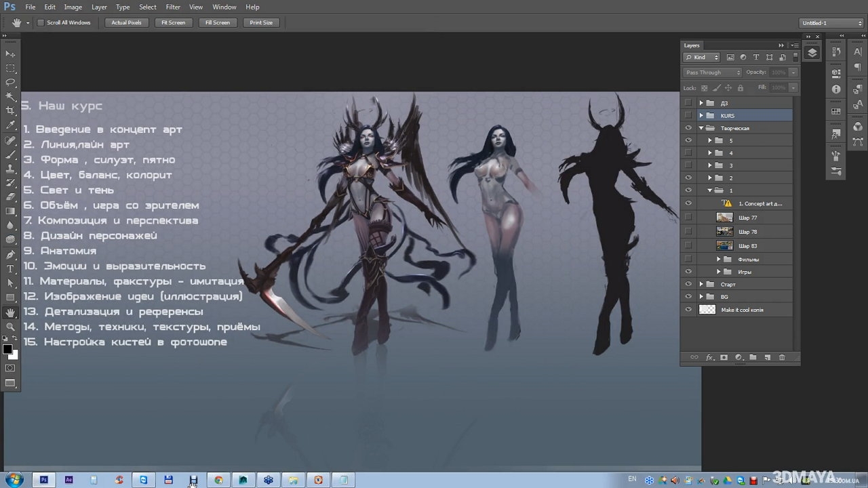The width and height of the screenshot is (868, 488).
Task: Click the Delete layer trash icon
Action: pos(782,357)
